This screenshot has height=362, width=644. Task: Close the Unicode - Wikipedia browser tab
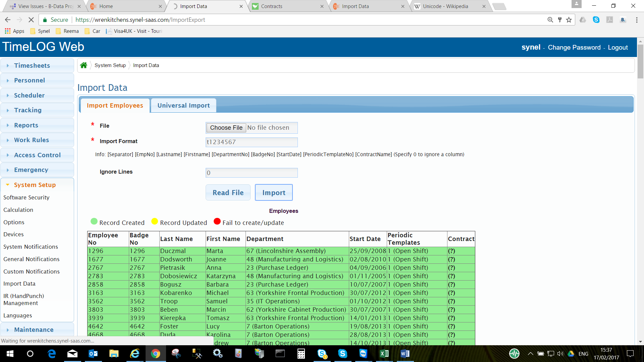tap(484, 6)
